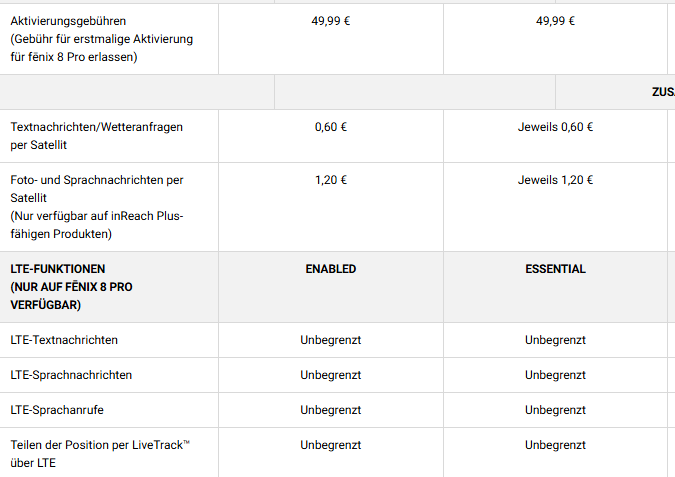Click the LTE-Textnachrichten row label
Screen dimensions: 675x477
pyautogui.click(x=64, y=340)
